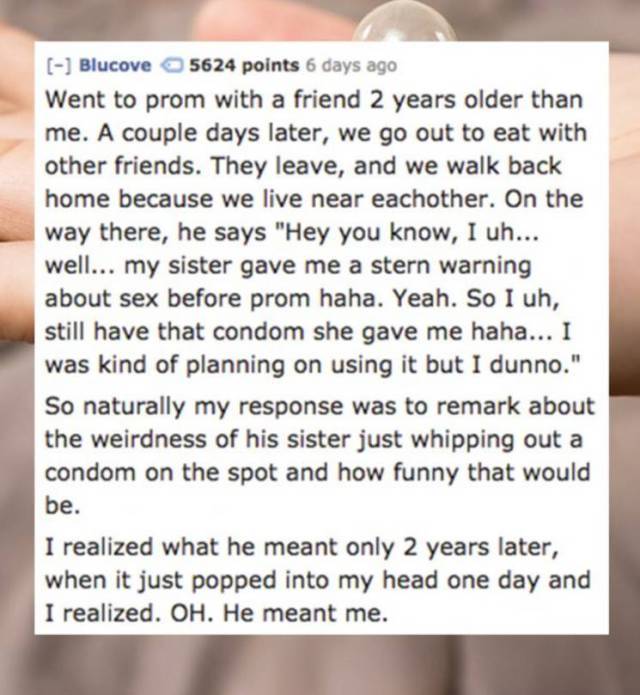Click the '6 days ago' timestamp
The width and height of the screenshot is (640, 695).
[x=351, y=66]
